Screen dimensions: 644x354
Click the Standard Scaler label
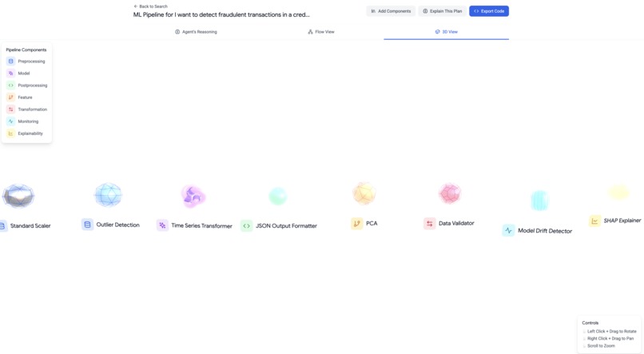[30, 225]
